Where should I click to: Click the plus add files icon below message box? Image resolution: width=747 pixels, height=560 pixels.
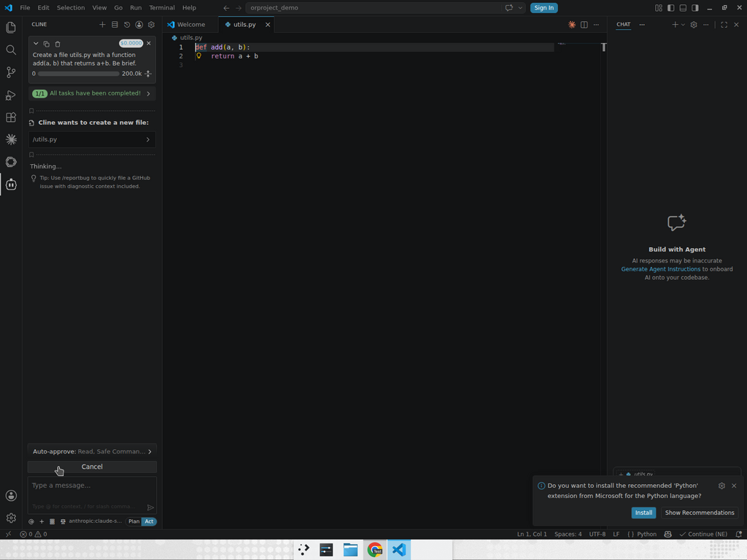(x=42, y=521)
